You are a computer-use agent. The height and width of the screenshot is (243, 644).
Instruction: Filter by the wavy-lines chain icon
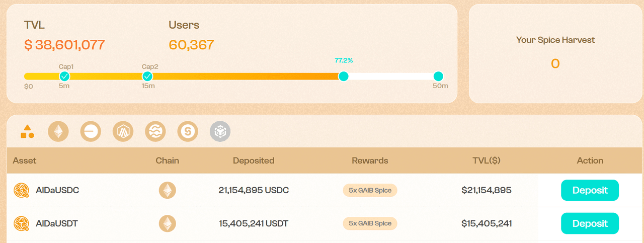[155, 132]
